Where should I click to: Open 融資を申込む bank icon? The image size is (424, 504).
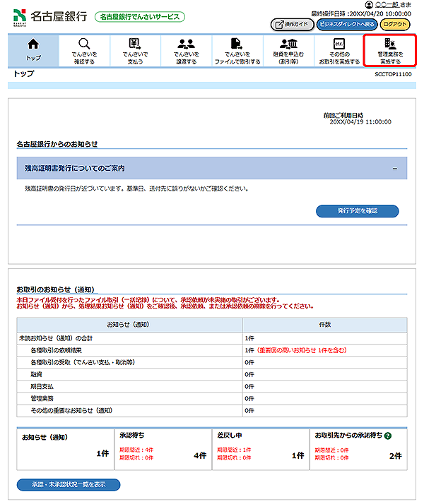coord(288,44)
